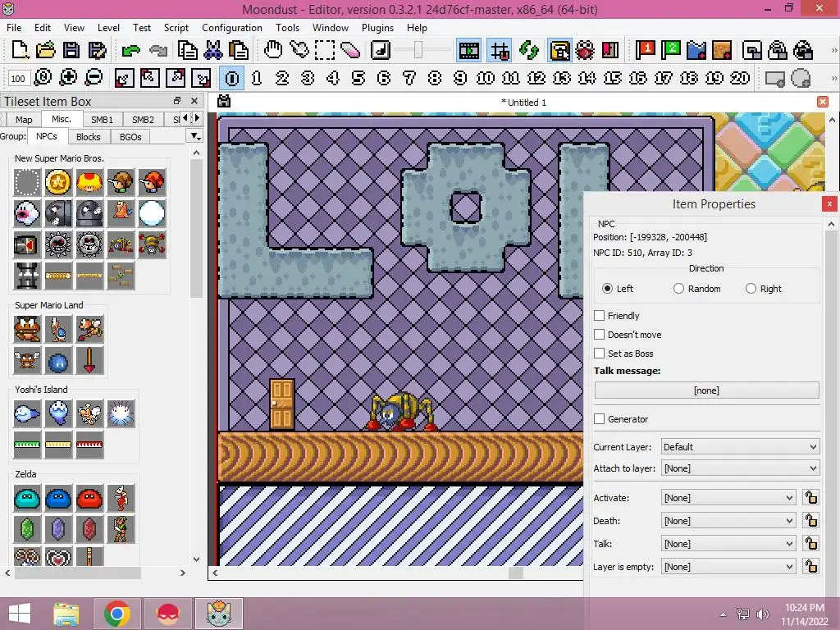The width and height of the screenshot is (840, 630).
Task: Open the Configuration menu
Action: point(232,27)
